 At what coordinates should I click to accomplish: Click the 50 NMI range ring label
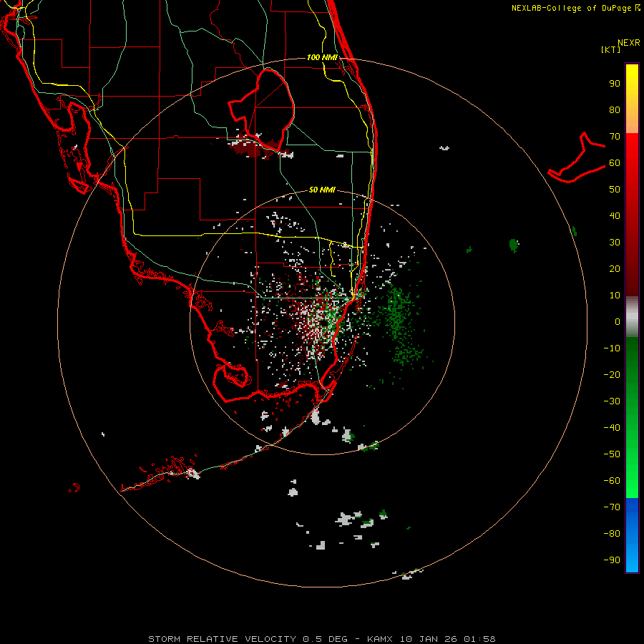tap(322, 190)
